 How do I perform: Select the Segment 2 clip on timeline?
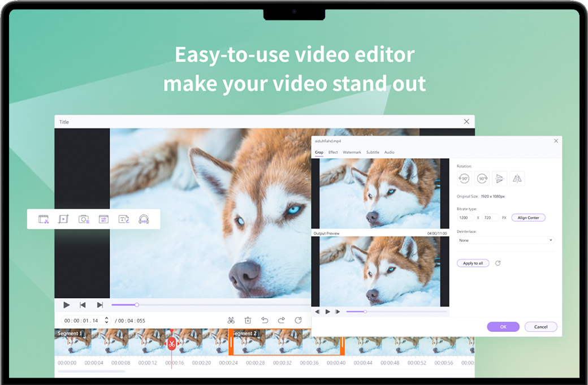point(287,343)
